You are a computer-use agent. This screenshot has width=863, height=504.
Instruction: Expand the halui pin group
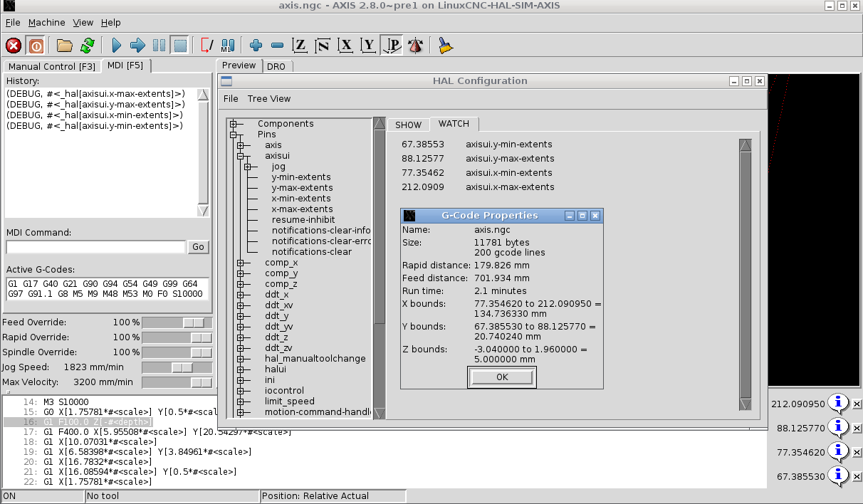(x=240, y=369)
